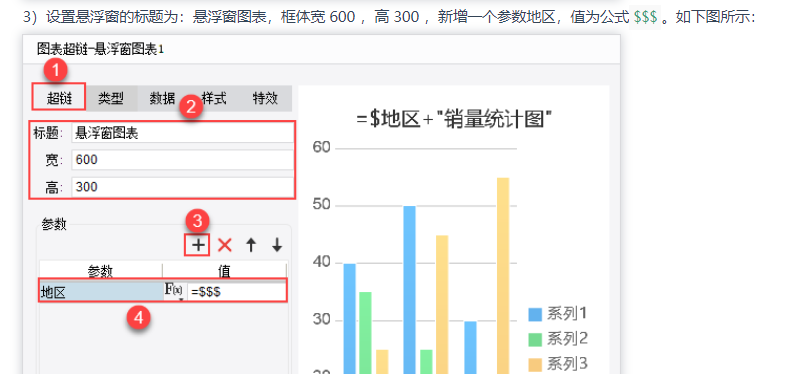Screen dimensions: 796x374
Task: Click the 宽 input field with 600
Action: tap(182, 160)
